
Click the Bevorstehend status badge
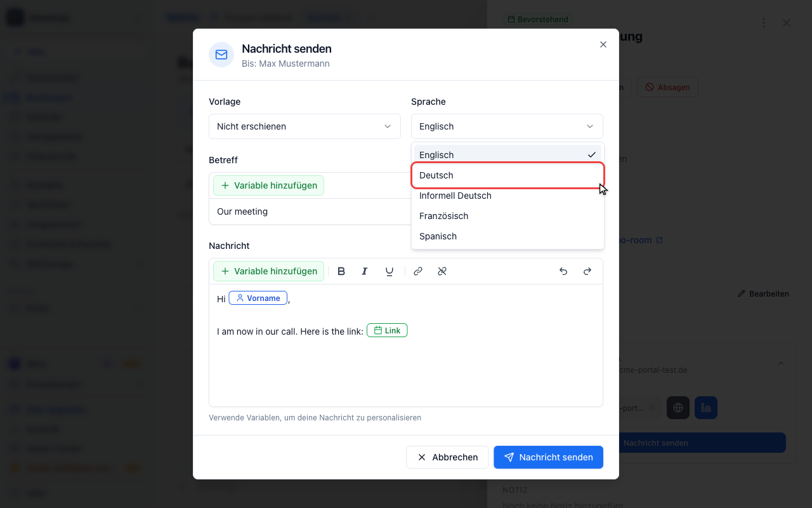537,20
